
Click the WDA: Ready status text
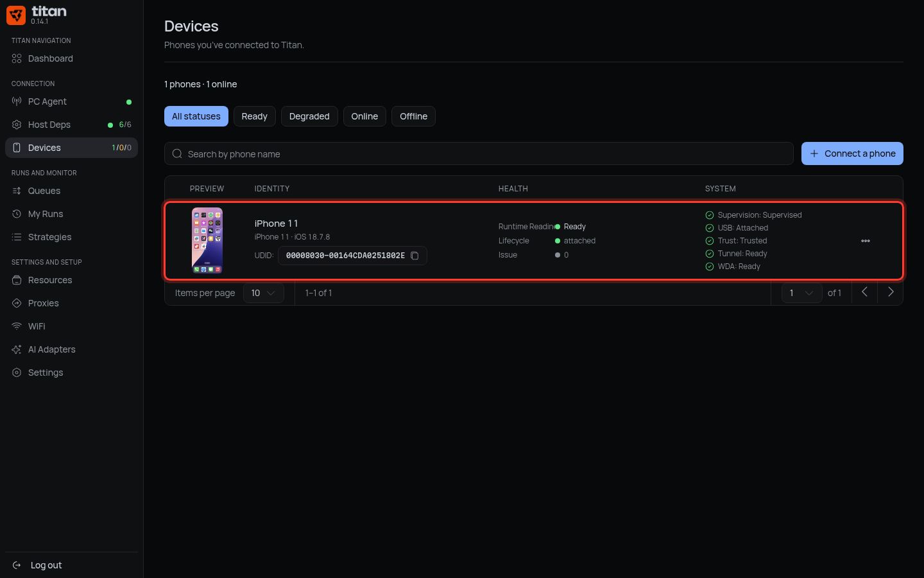point(739,267)
